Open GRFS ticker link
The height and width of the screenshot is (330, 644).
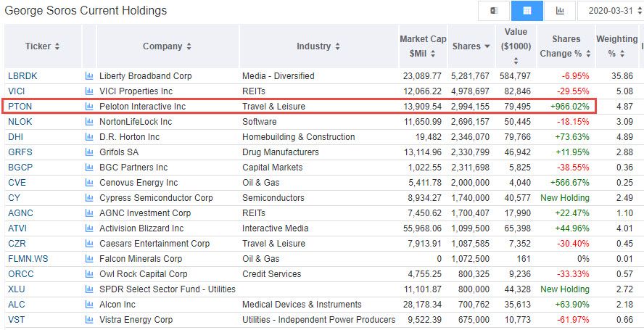[20, 152]
